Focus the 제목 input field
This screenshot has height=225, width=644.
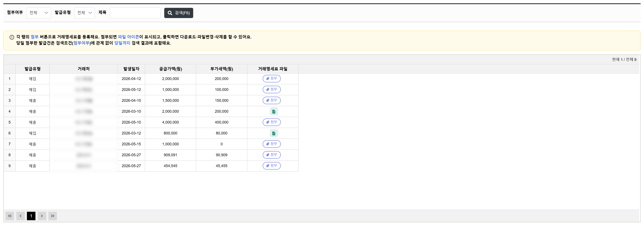[x=135, y=13]
